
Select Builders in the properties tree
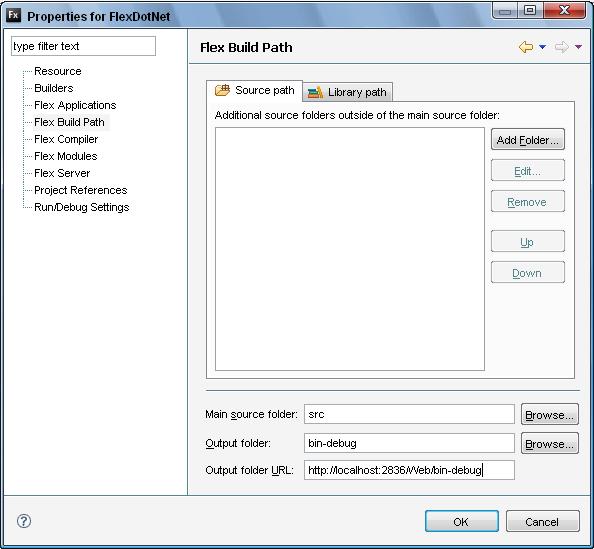[x=53, y=88]
